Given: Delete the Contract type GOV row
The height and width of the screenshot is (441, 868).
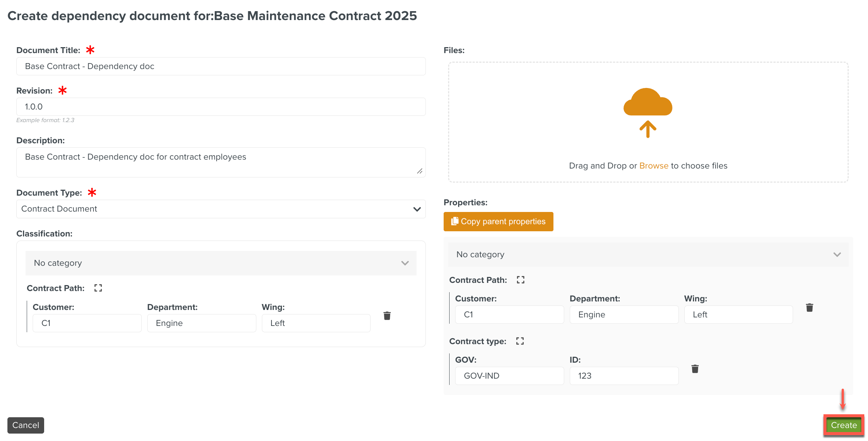Looking at the screenshot, I should [695, 369].
